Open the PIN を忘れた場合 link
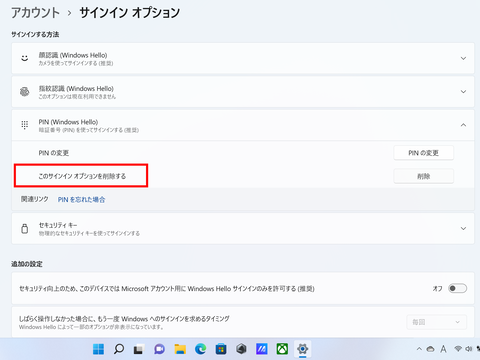Screen dimensions: 480x360 tap(81, 200)
